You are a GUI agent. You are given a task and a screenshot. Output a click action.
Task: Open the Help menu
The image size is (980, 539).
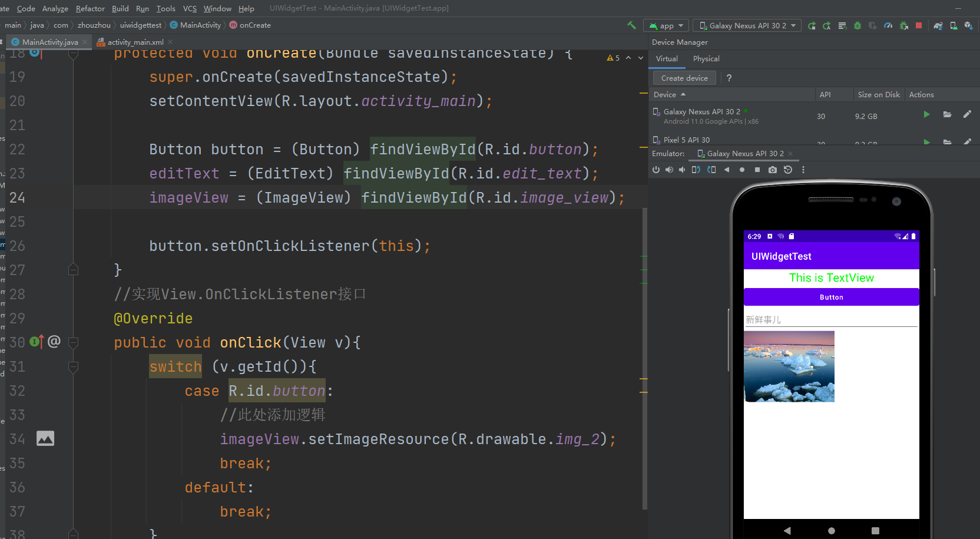(x=246, y=8)
